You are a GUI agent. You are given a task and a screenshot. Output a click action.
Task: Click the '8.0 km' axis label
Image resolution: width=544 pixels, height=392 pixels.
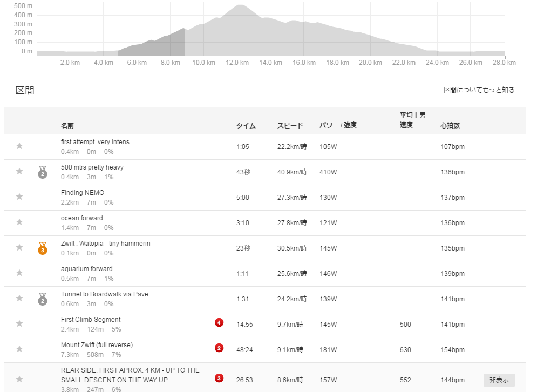click(x=171, y=63)
